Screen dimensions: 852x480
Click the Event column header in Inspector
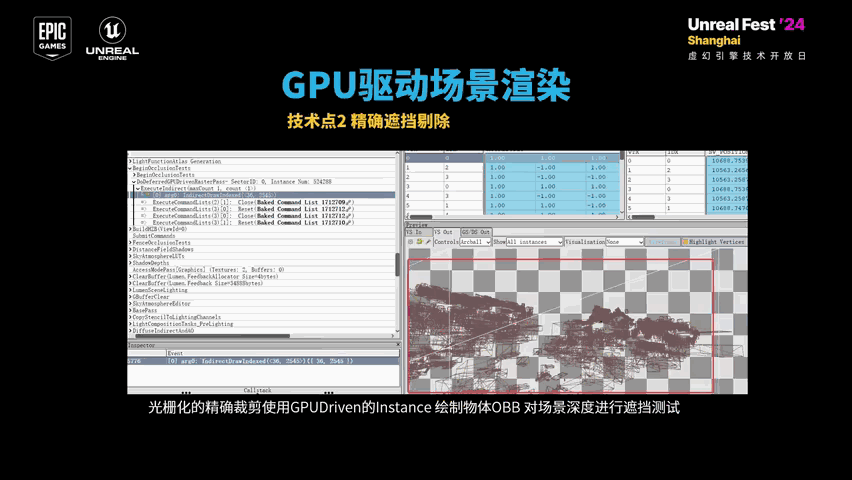[283, 353]
